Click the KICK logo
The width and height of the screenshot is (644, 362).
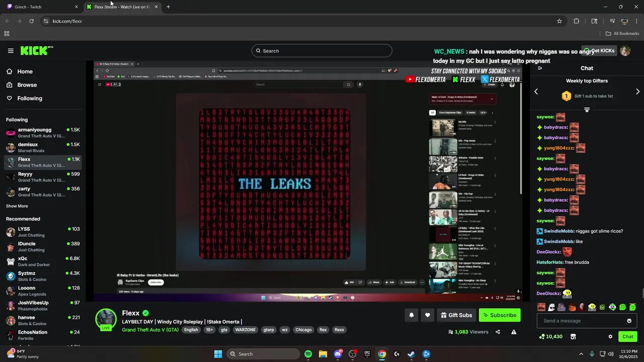coord(37,51)
